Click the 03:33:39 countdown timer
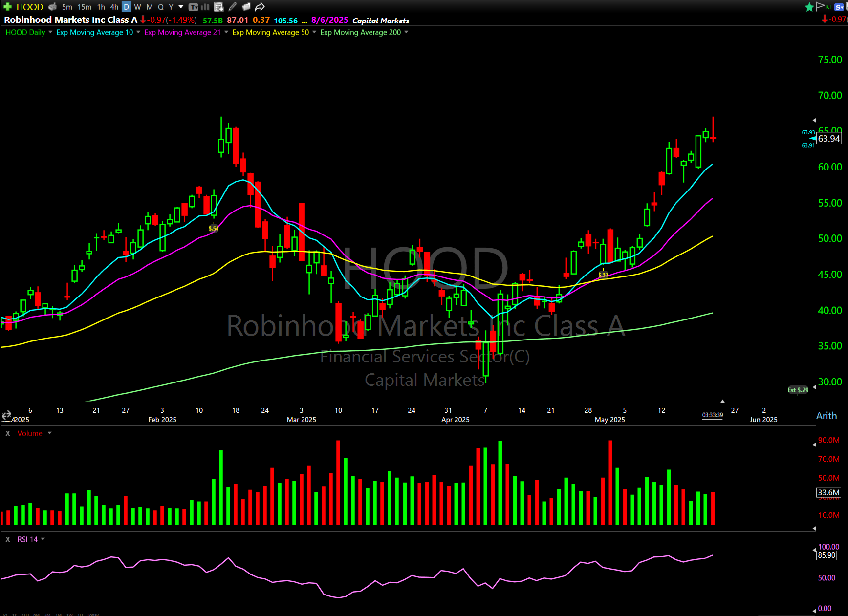 pyautogui.click(x=713, y=415)
